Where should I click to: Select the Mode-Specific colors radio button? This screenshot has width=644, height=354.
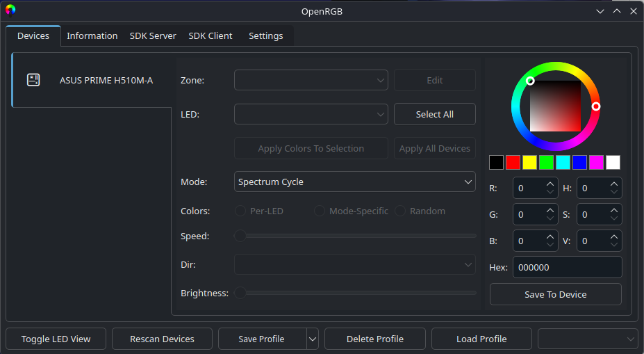(320, 211)
